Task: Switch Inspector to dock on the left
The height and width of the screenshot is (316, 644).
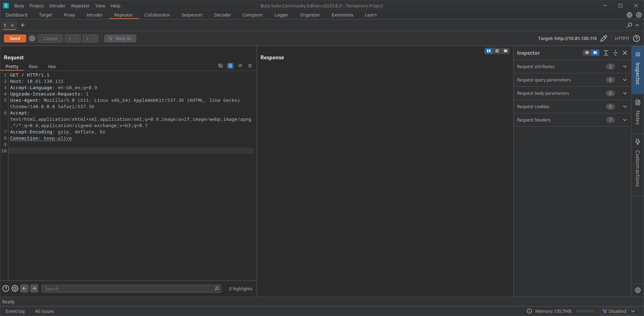Action: click(x=587, y=53)
